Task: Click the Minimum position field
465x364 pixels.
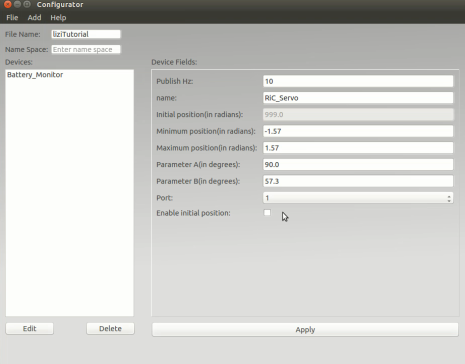Action: click(358, 131)
